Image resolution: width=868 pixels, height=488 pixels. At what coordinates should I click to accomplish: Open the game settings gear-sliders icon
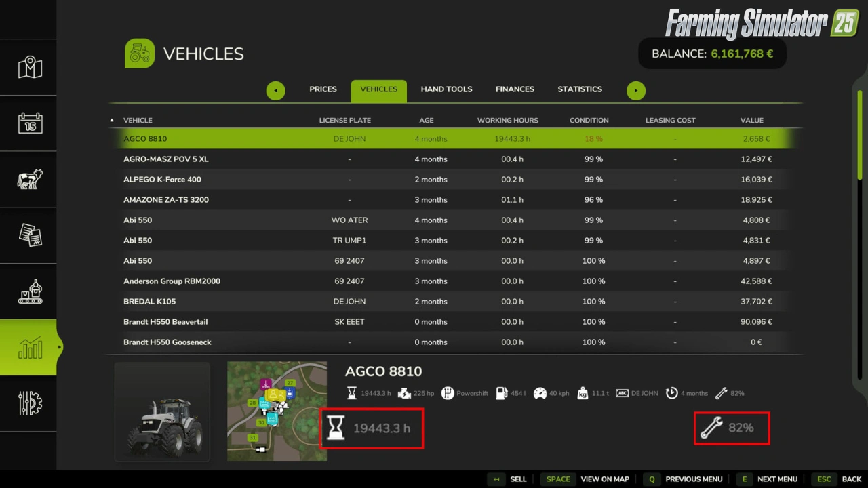30,403
